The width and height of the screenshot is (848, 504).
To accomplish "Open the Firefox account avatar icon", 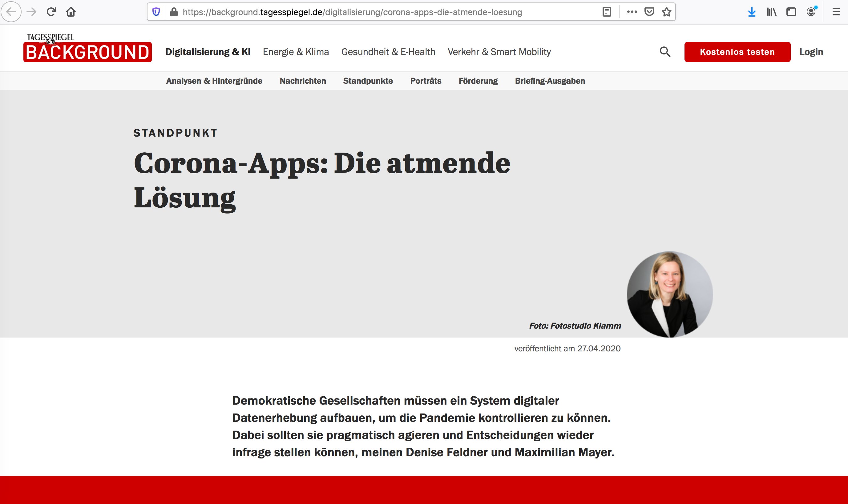I will click(x=811, y=12).
